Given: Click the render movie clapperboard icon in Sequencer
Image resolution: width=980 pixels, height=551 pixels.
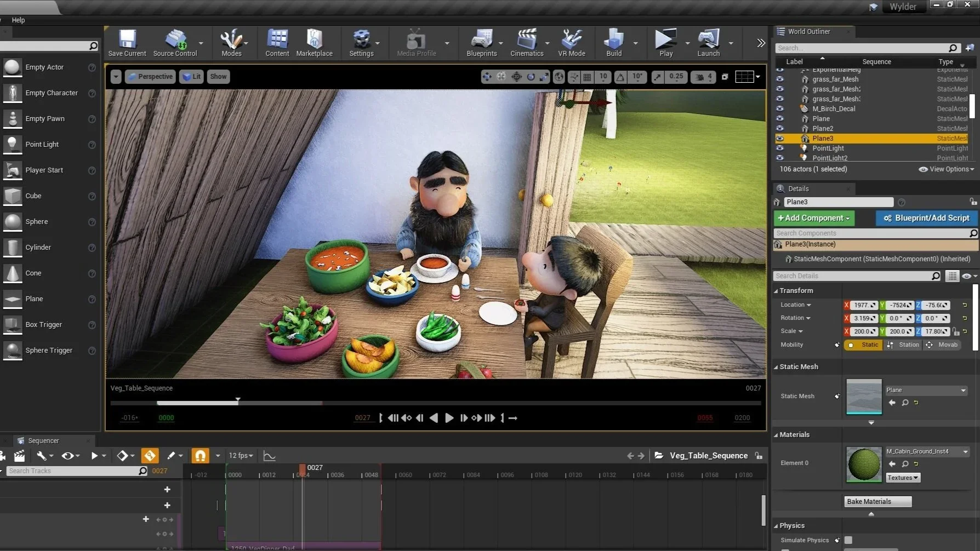Looking at the screenshot, I should pyautogui.click(x=19, y=456).
